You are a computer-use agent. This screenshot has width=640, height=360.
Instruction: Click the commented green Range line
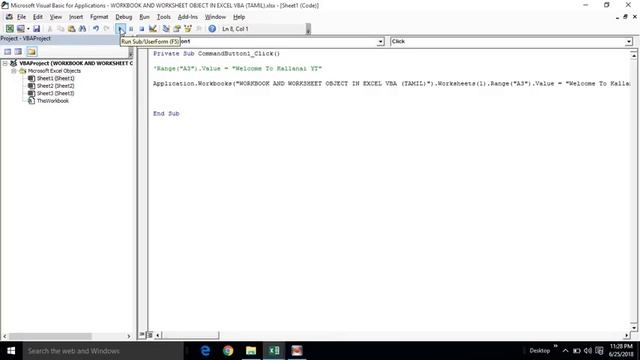238,69
